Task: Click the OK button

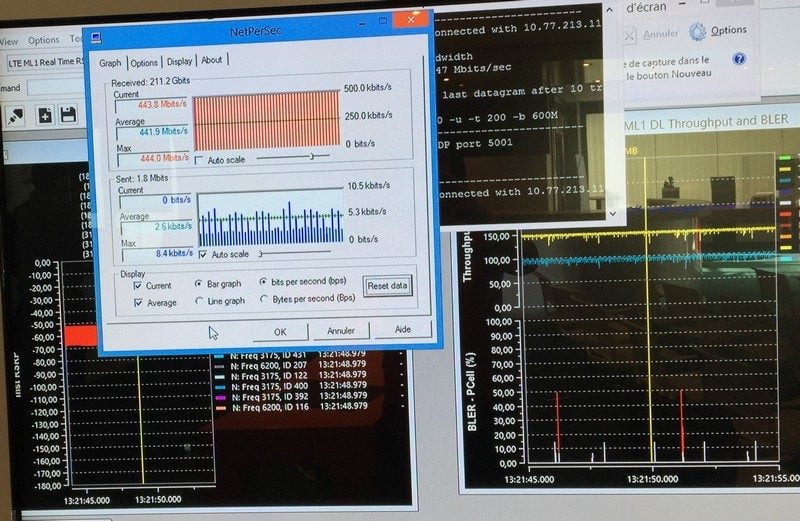Action: coord(280,332)
